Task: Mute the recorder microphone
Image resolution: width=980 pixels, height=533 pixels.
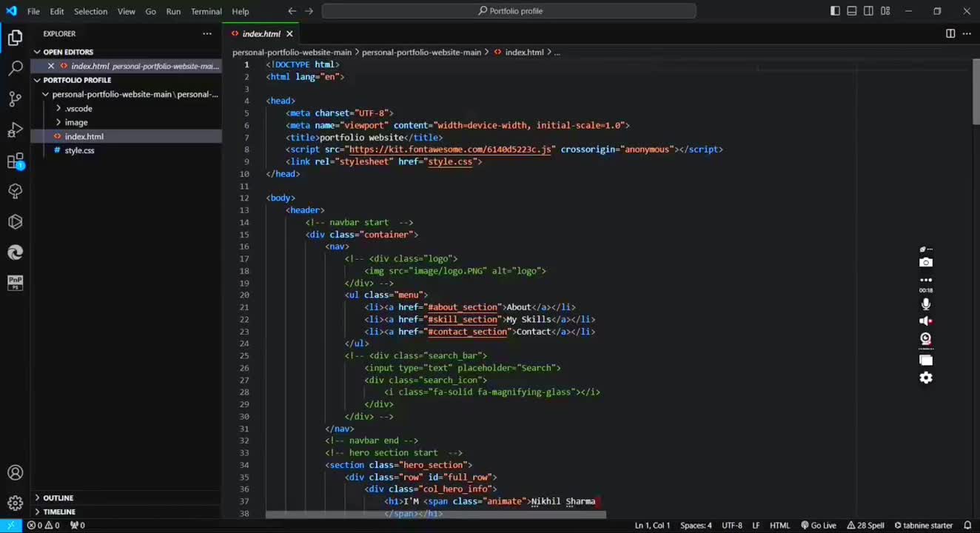Action: pyautogui.click(x=925, y=304)
